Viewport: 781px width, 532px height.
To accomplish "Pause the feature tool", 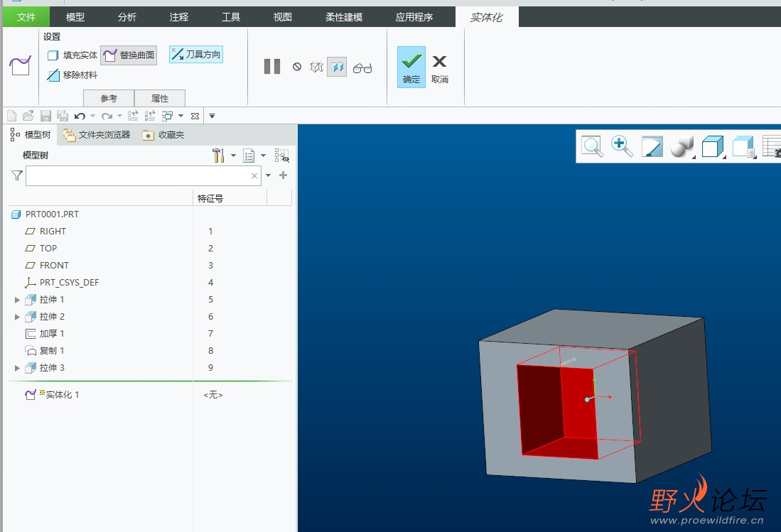I will coord(272,67).
